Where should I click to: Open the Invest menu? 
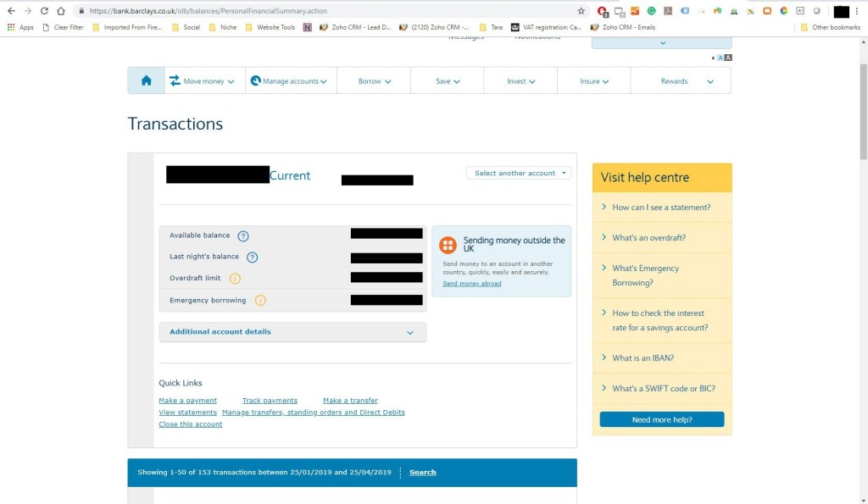click(x=521, y=80)
